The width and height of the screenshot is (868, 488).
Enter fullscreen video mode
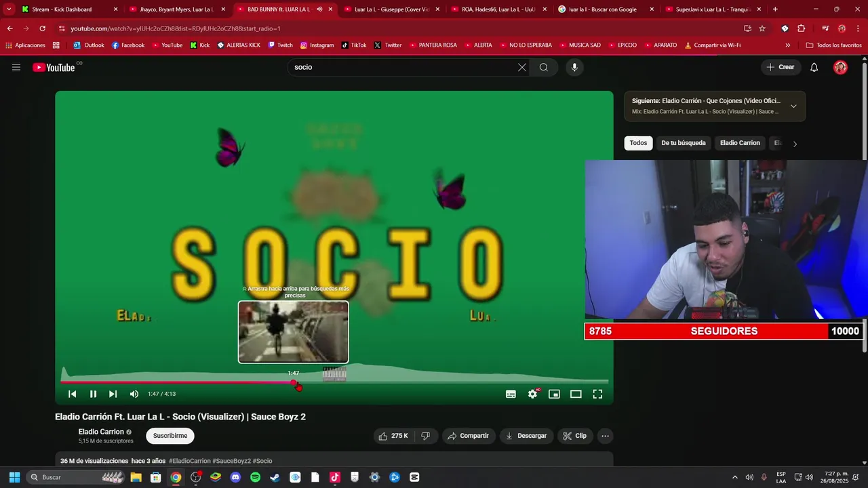coord(597,394)
